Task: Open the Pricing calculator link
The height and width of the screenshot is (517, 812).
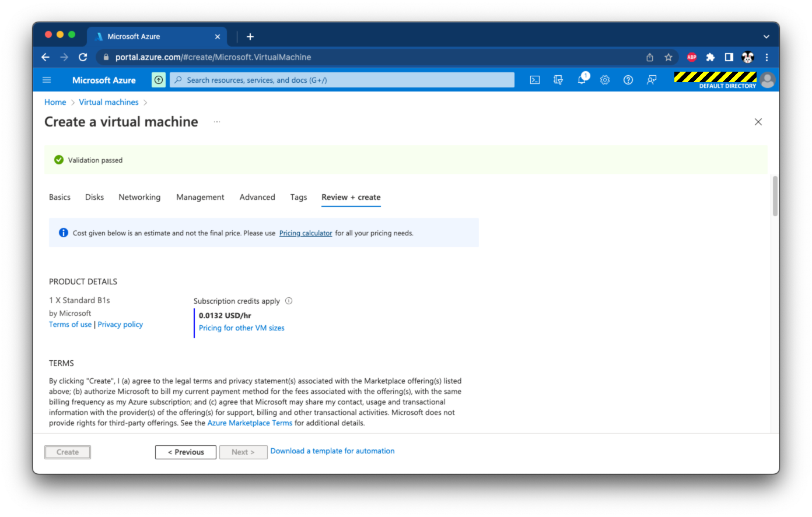Action: (x=306, y=233)
